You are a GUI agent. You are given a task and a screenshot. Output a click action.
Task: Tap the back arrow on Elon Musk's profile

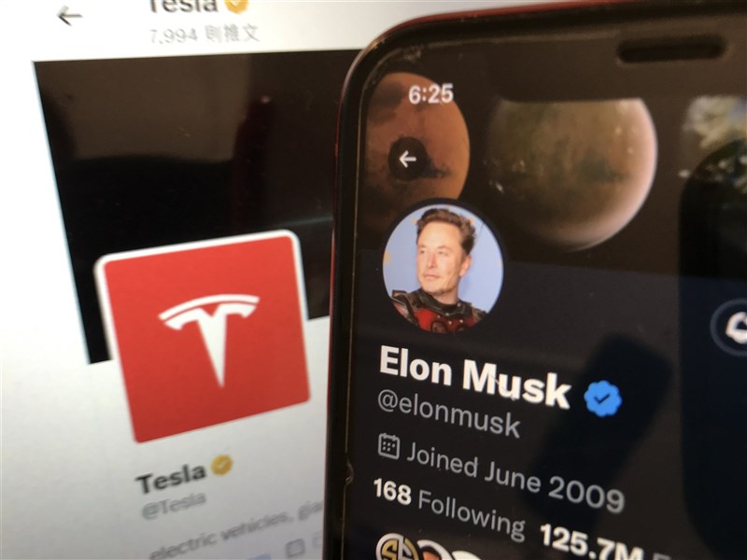point(407,159)
